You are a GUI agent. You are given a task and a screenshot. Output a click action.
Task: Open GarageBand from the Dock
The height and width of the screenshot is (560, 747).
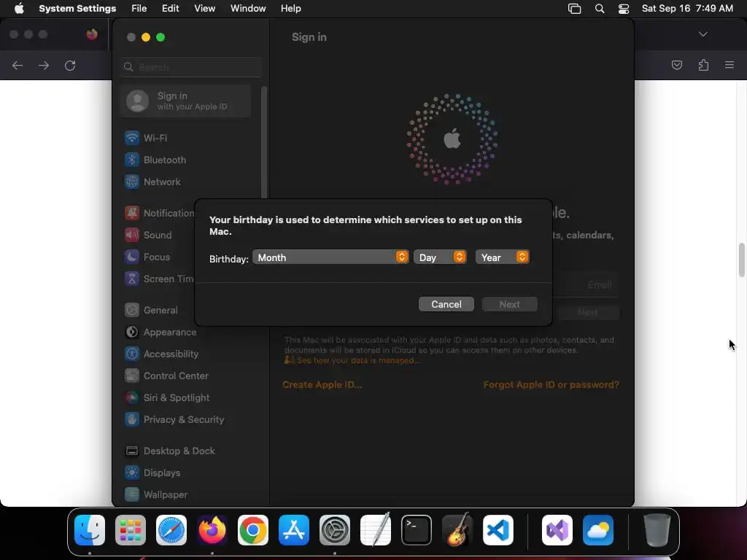[457, 530]
